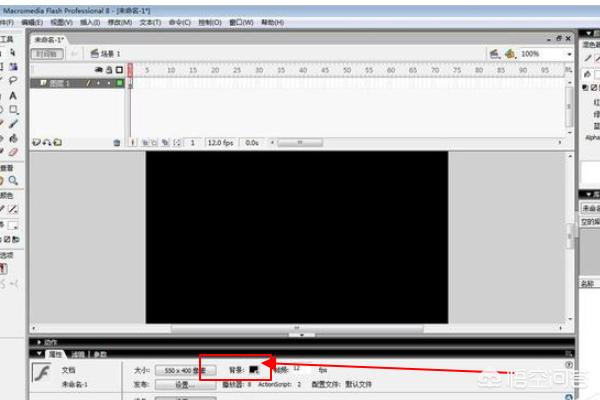
Task: Expand the 动作 (Actions) panel
Action: 48,340
